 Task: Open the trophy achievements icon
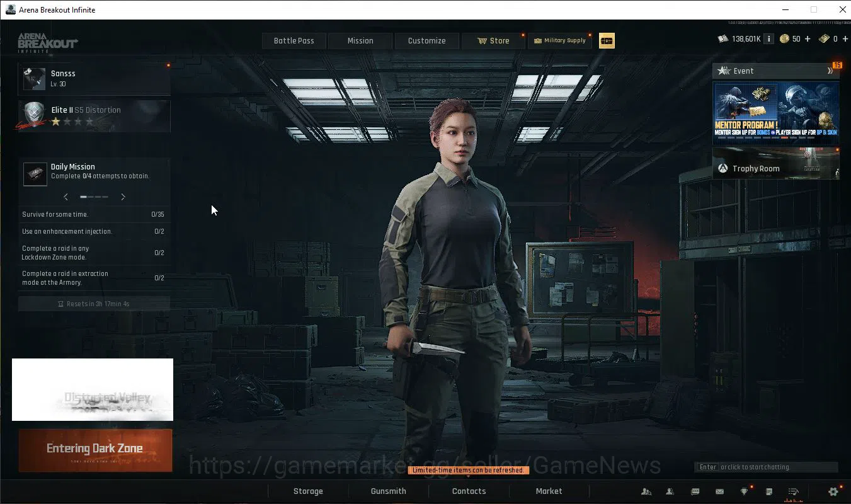745,491
